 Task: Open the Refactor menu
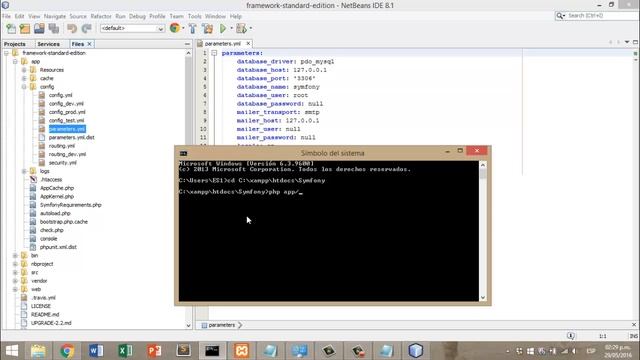[101, 16]
